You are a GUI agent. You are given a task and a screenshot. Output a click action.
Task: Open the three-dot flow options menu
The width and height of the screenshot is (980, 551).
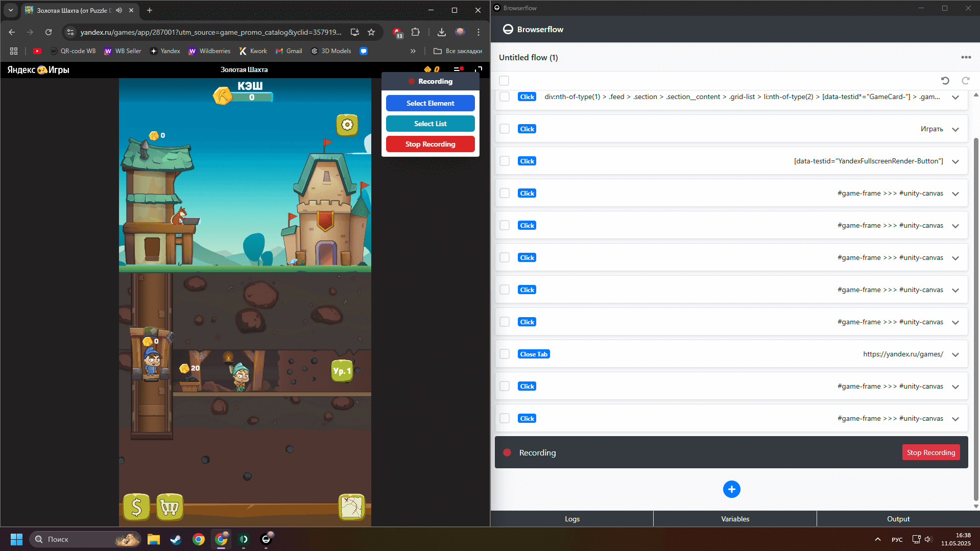tap(966, 57)
